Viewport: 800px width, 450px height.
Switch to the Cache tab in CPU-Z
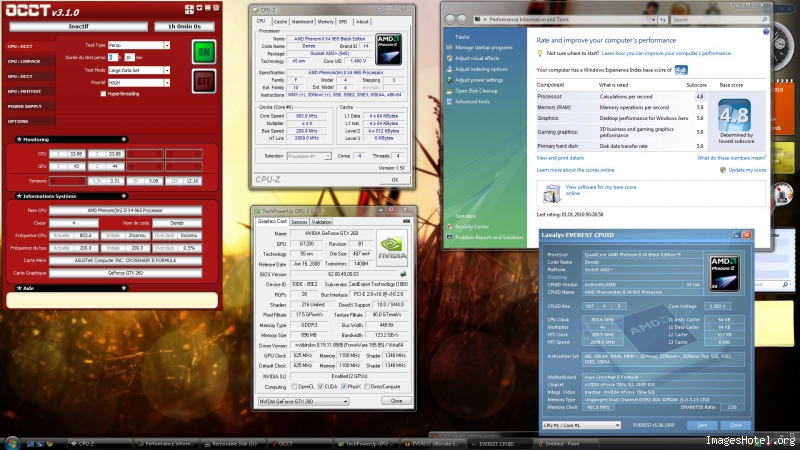tap(280, 22)
